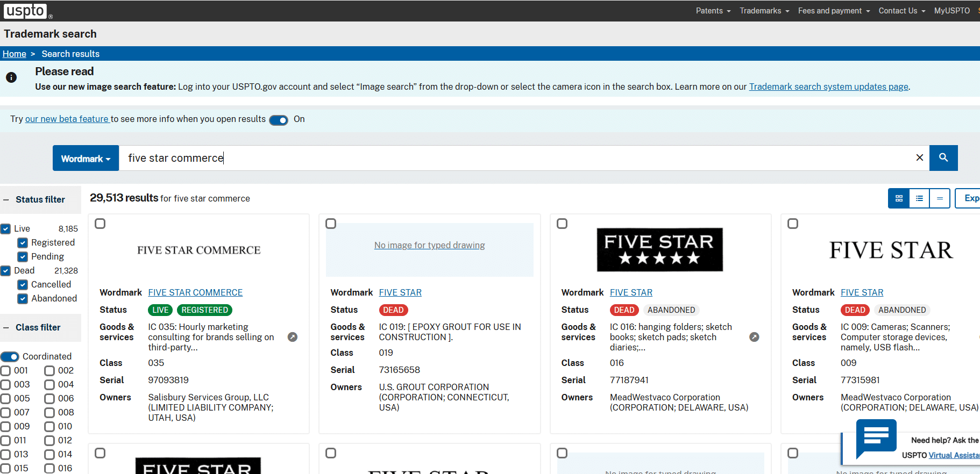Open the Wordmark search type dropdown

point(86,158)
